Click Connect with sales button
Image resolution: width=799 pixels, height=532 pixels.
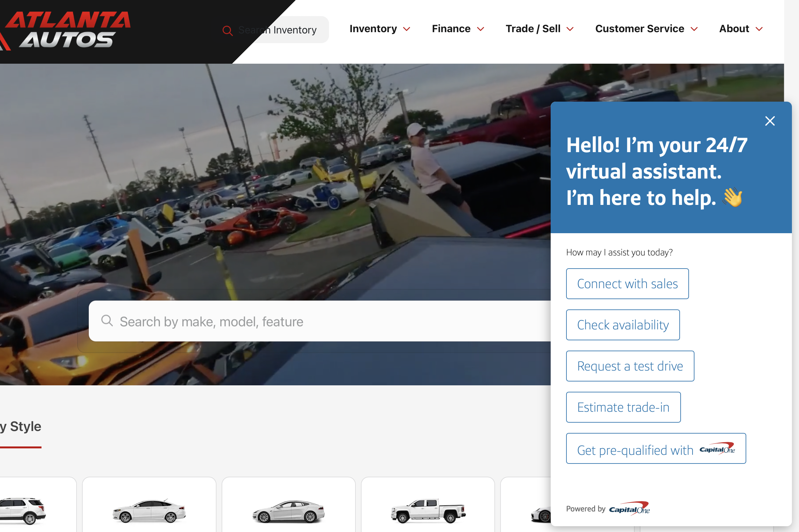click(627, 284)
